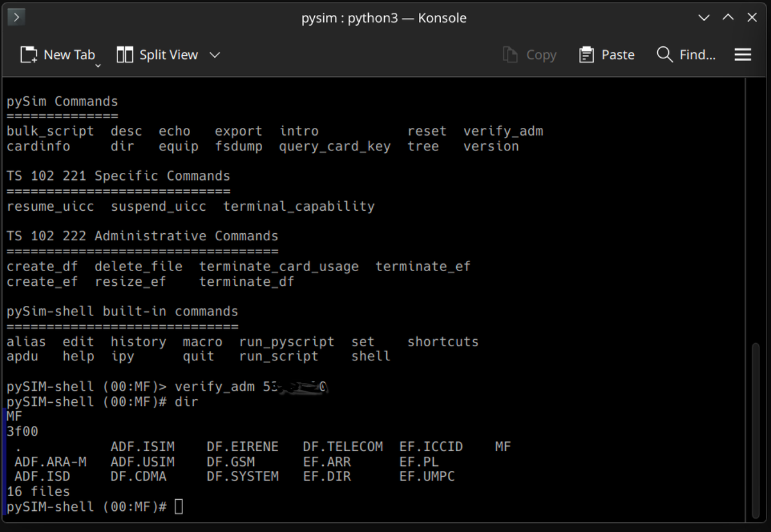771x532 pixels.
Task: Maximize the Konsole window
Action: tap(728, 18)
